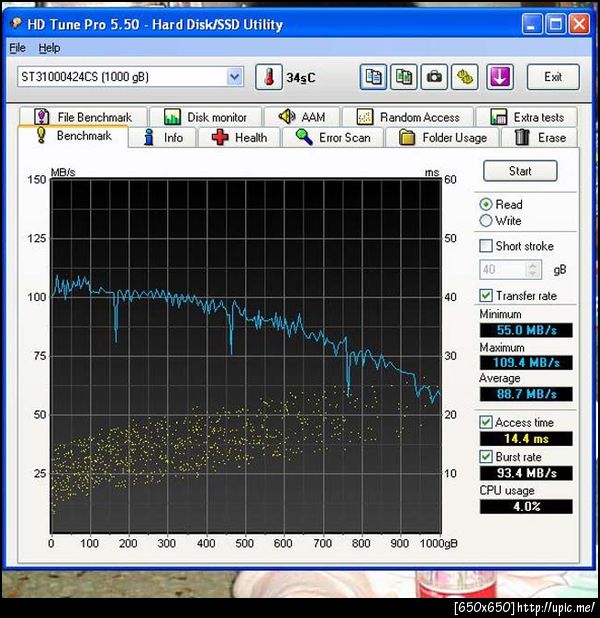Toggle the Transfer rate checkbox
Image resolution: width=600 pixels, height=618 pixels.
coord(486,296)
